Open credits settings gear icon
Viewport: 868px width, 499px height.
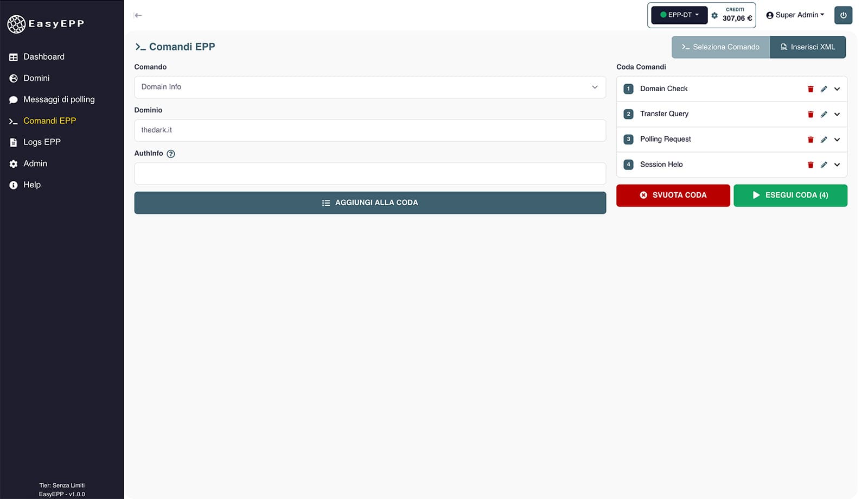point(714,16)
